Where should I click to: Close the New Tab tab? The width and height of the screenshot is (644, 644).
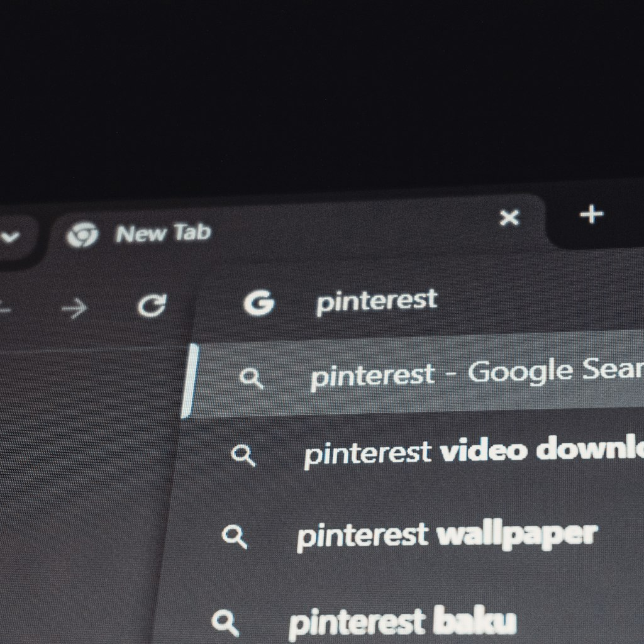click(x=509, y=218)
